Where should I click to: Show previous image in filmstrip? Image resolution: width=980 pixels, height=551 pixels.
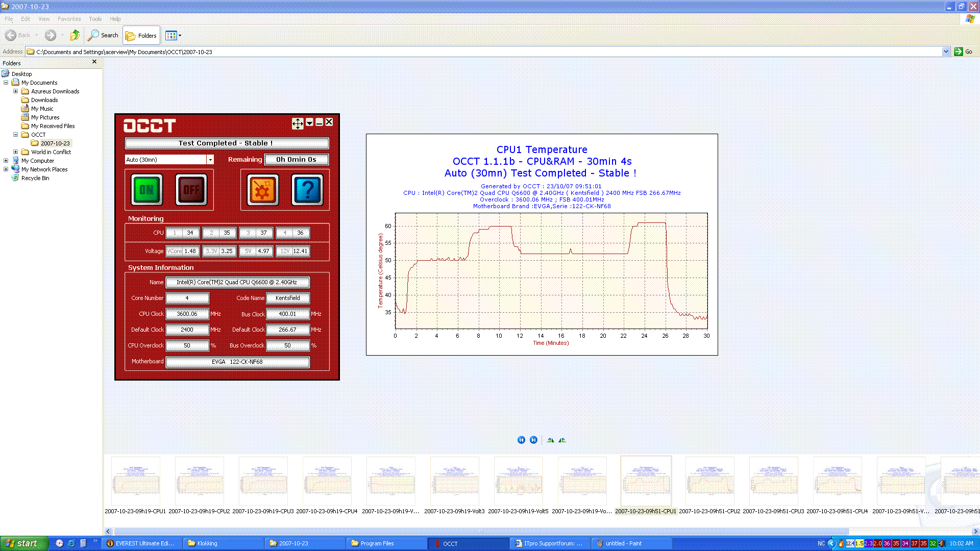(x=521, y=440)
